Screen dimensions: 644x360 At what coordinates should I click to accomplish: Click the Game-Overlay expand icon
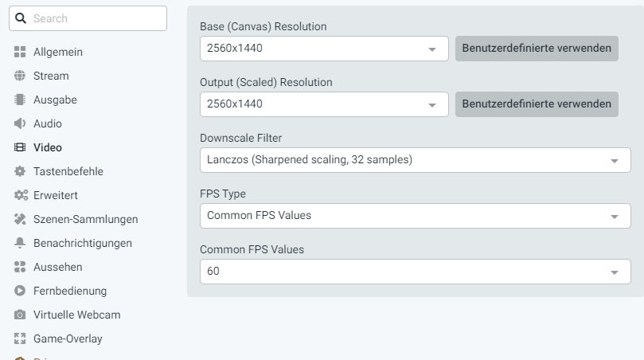tap(21, 338)
